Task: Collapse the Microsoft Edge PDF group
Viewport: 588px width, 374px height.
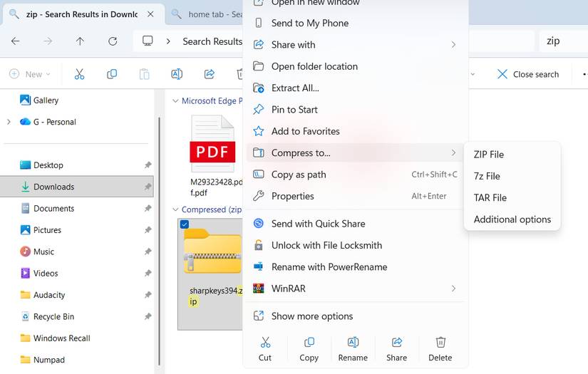Action: 175,101
